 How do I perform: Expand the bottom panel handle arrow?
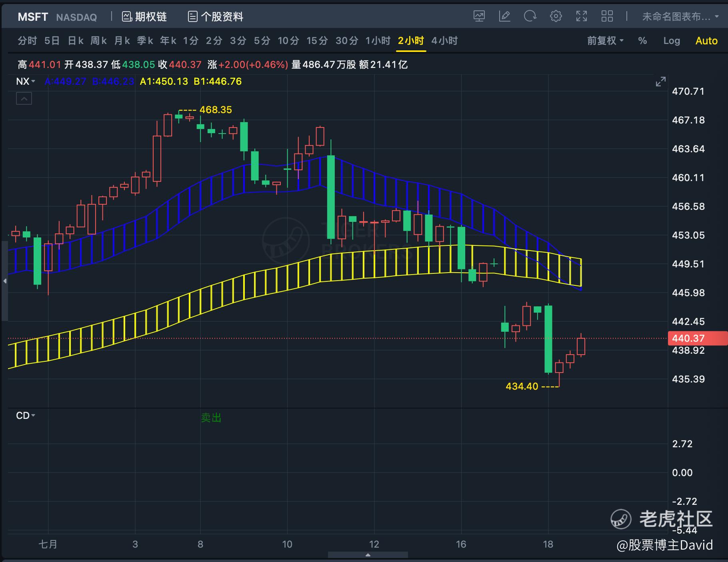(368, 555)
